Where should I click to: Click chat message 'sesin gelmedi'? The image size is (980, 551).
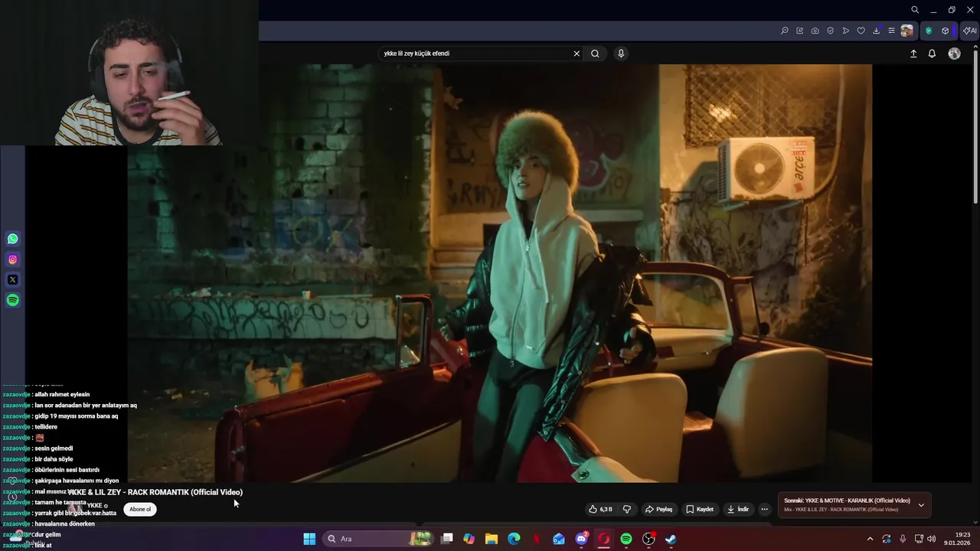(54, 448)
